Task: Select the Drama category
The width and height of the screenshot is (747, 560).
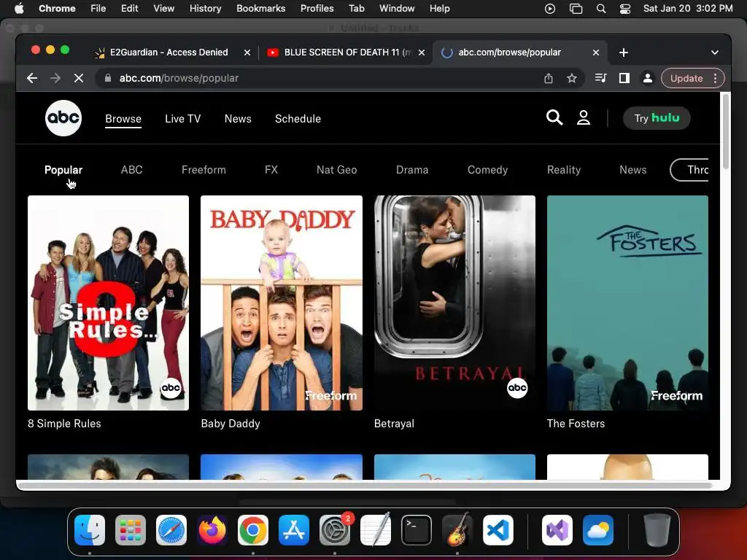Action: pyautogui.click(x=412, y=170)
